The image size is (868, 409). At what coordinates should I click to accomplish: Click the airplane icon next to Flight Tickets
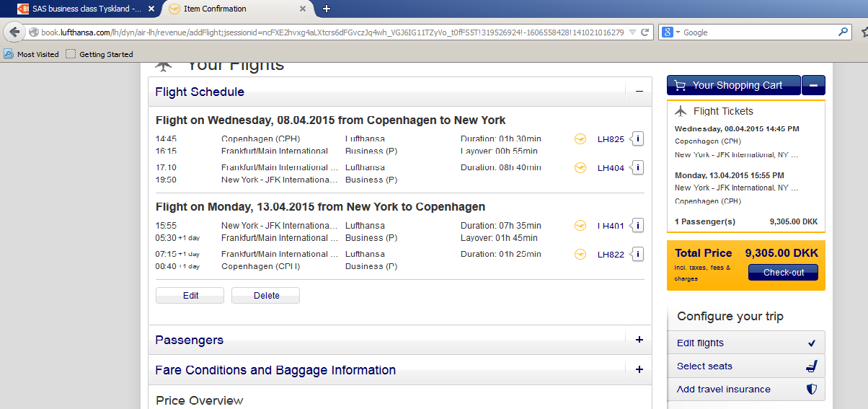[x=681, y=111]
